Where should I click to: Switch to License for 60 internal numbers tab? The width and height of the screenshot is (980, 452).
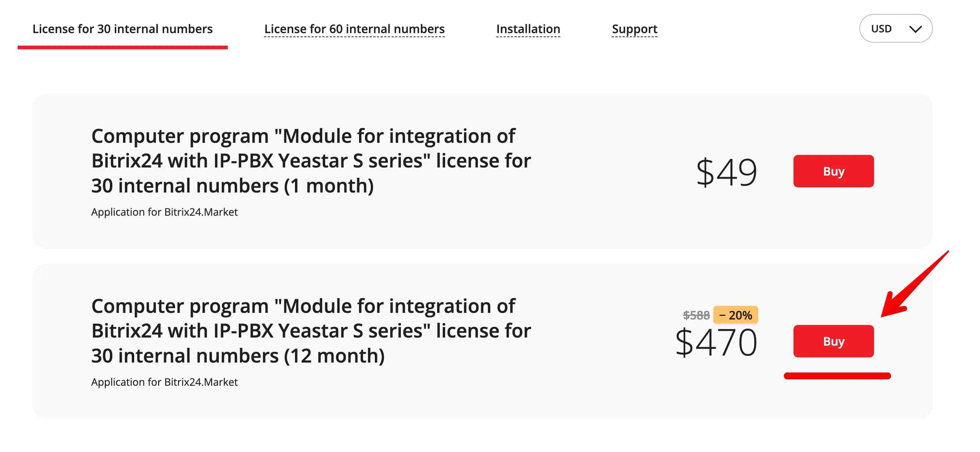[x=354, y=29]
